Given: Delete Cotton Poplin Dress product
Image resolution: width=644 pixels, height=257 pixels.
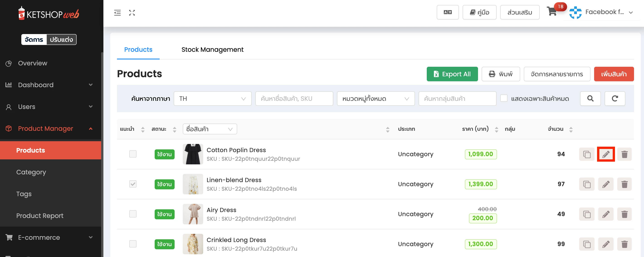Looking at the screenshot, I should [x=624, y=154].
